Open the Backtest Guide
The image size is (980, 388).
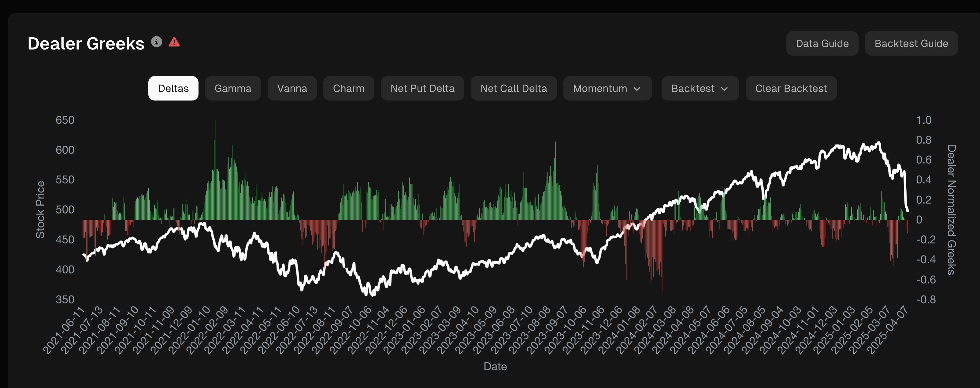(x=911, y=44)
